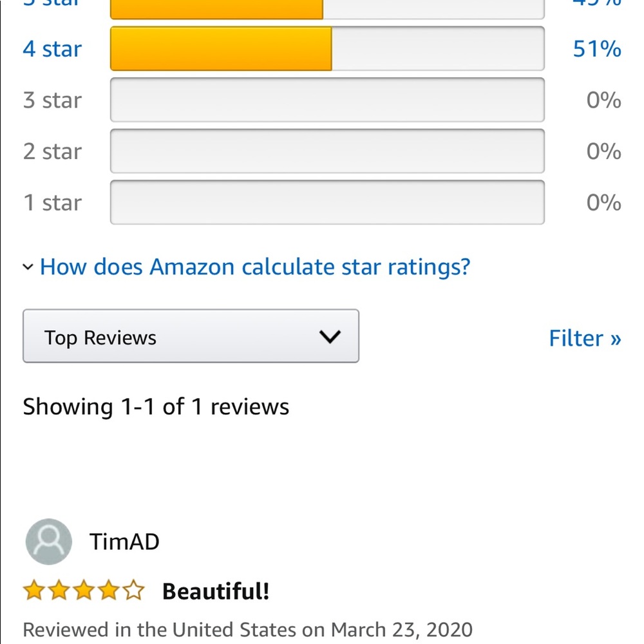Click the review date text from March 23, 2020

click(248, 630)
